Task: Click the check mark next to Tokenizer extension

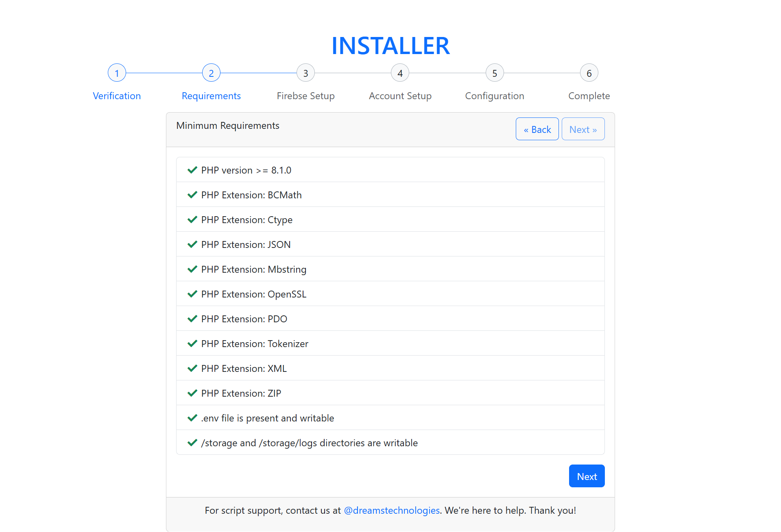Action: click(192, 343)
